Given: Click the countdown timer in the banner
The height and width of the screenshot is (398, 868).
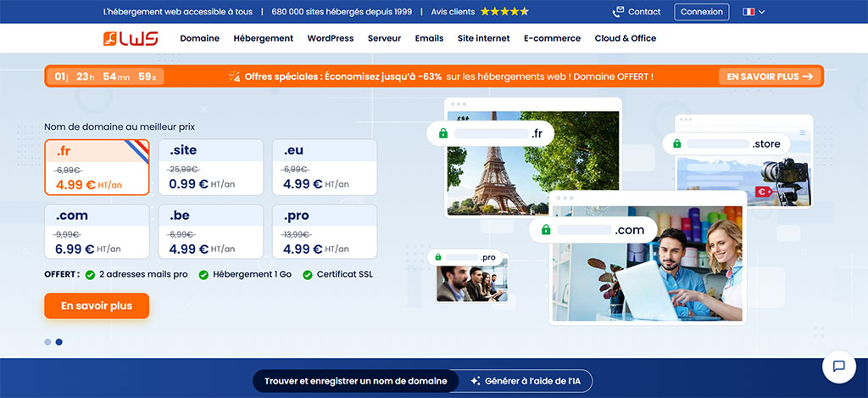Looking at the screenshot, I should point(105,76).
